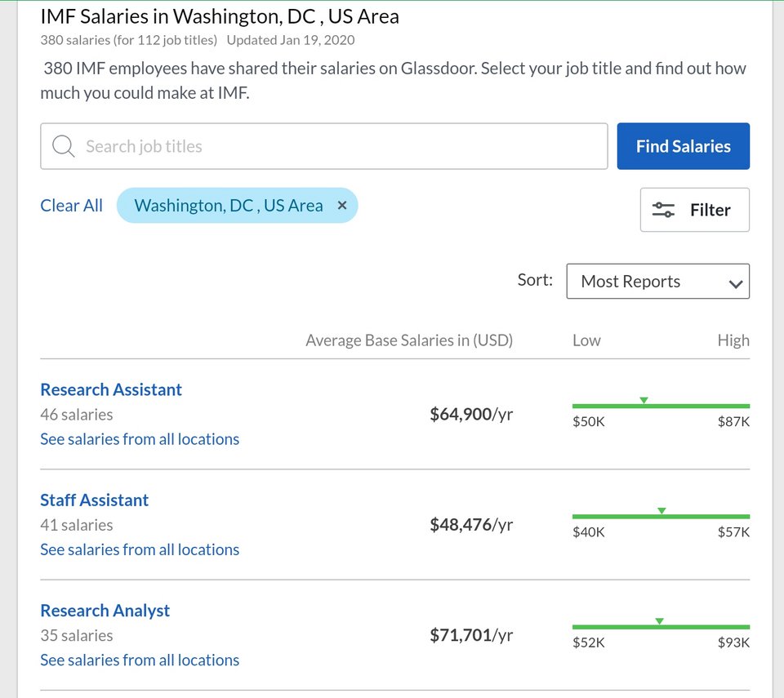Click the '35 salaries' count text

click(x=77, y=635)
